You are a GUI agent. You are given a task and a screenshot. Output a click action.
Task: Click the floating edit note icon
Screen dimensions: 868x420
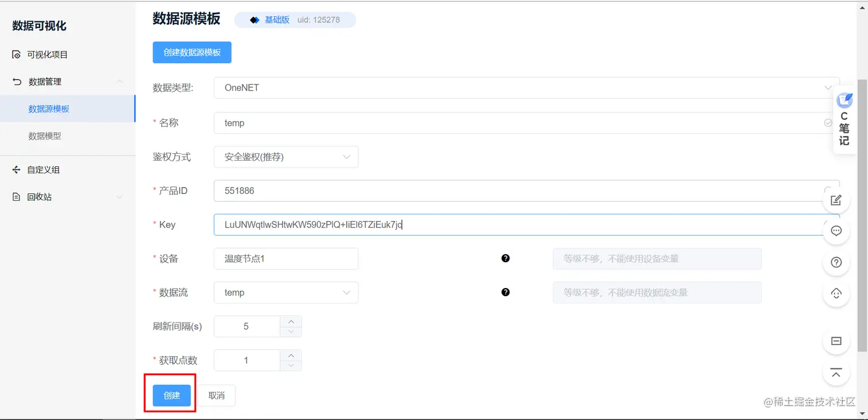836,200
